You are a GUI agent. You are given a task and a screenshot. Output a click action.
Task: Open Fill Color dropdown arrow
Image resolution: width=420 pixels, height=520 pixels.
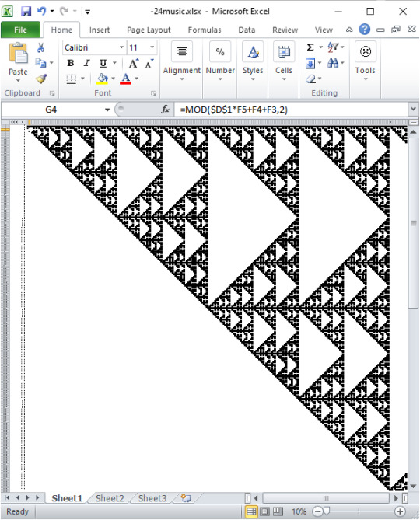(x=113, y=79)
